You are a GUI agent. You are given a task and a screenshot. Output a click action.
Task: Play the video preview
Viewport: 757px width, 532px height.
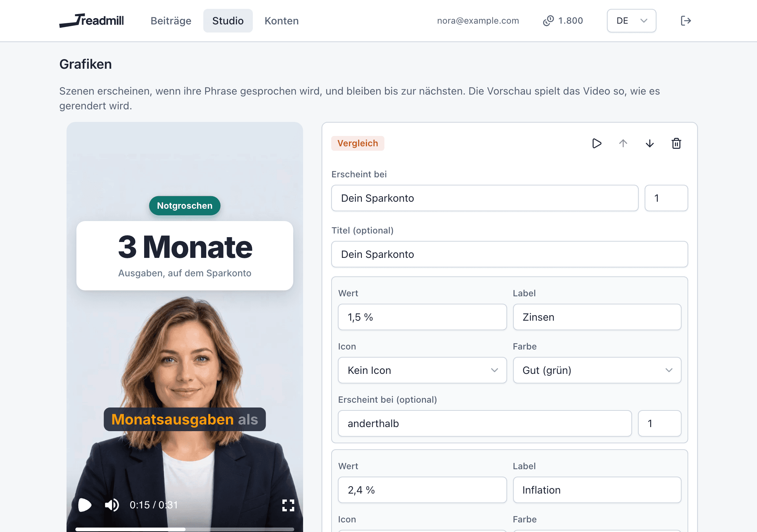click(85, 505)
